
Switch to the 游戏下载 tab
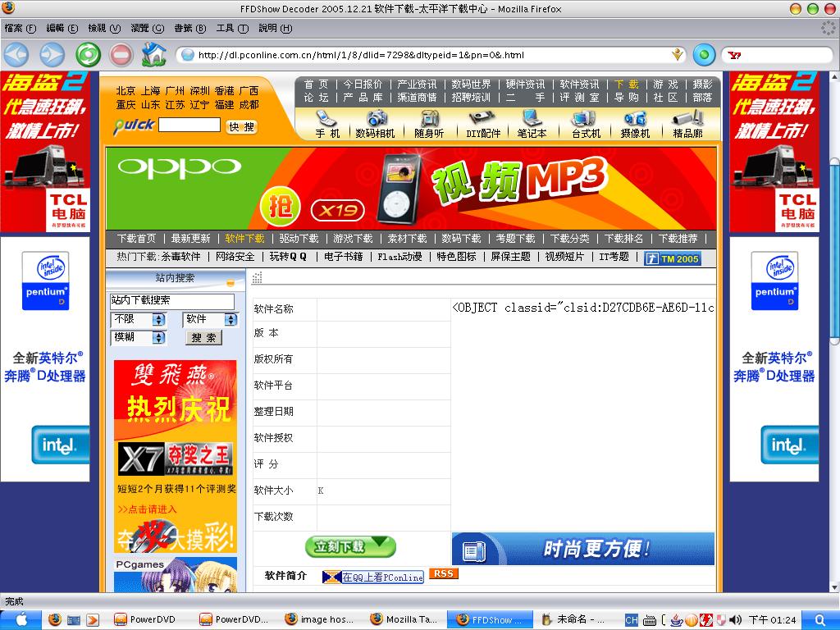(353, 239)
